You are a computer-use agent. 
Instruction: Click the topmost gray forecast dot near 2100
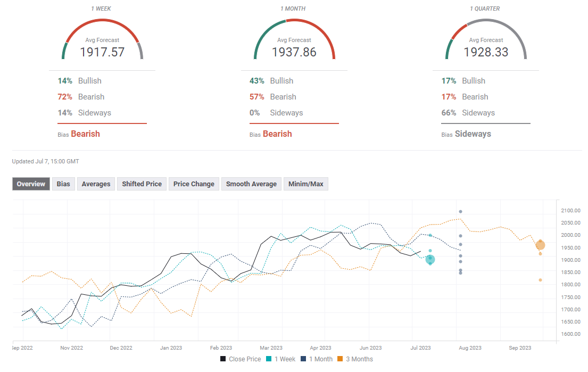[x=460, y=212]
